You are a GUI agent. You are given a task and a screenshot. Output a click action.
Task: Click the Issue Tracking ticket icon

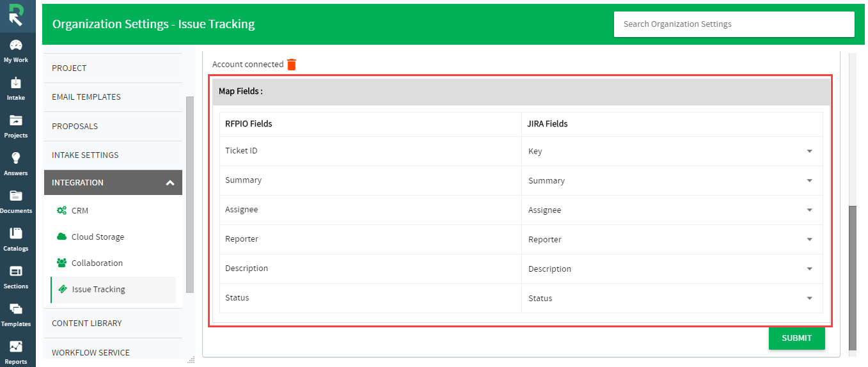(62, 289)
